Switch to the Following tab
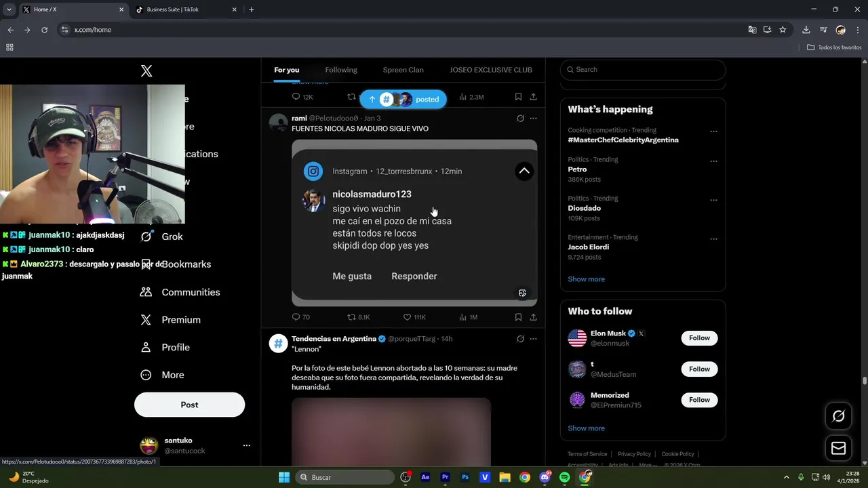This screenshot has height=488, width=868. tap(341, 70)
